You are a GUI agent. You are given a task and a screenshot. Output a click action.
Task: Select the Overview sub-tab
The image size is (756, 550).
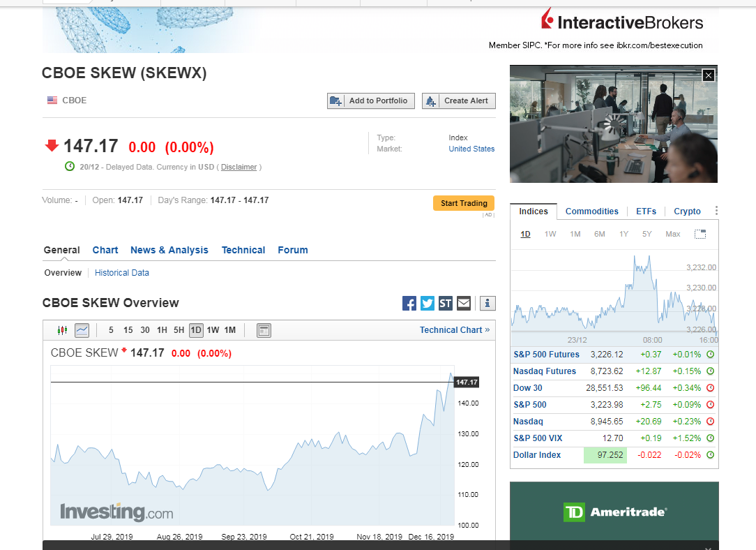(63, 273)
